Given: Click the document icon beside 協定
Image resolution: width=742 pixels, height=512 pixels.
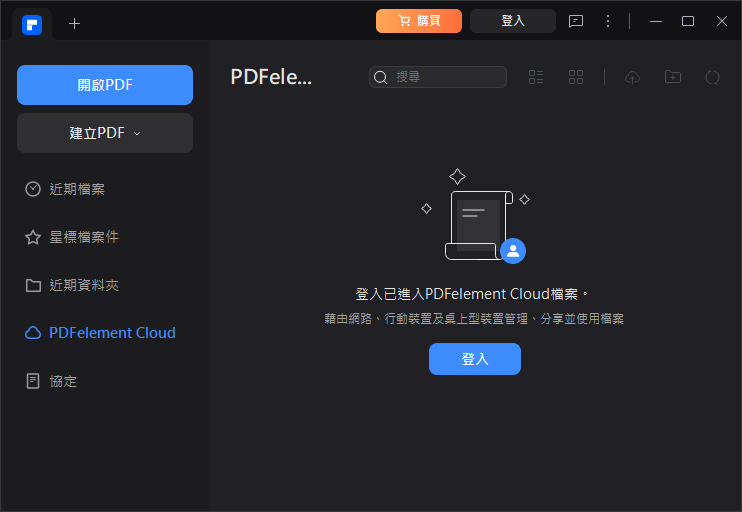Looking at the screenshot, I should (33, 381).
